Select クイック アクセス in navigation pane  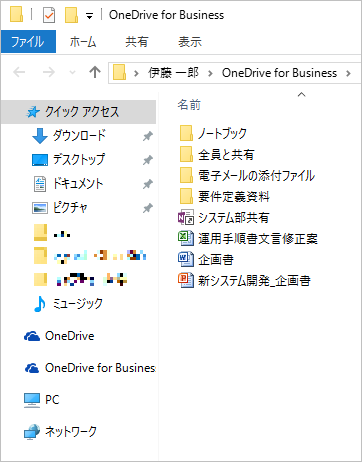click(79, 112)
